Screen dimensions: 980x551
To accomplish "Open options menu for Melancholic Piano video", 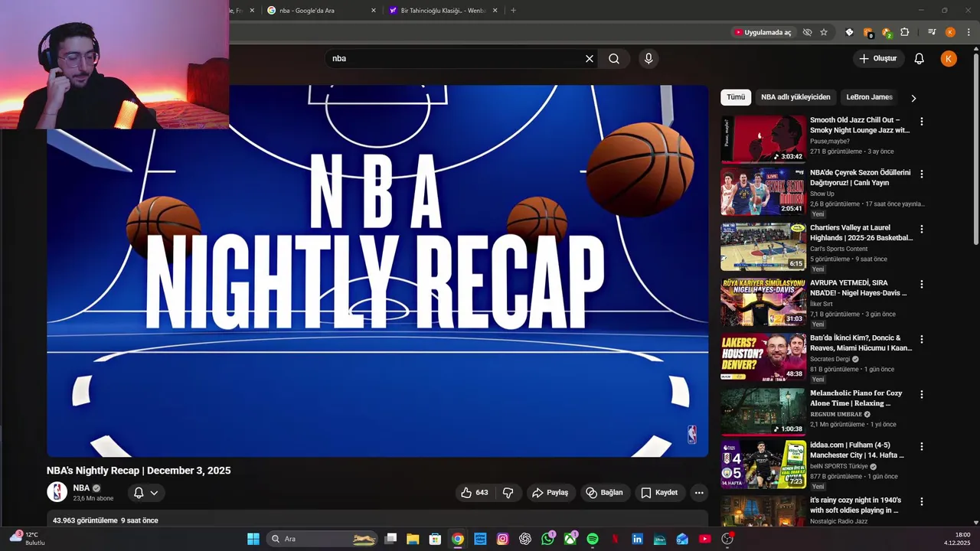I will 922,395.
